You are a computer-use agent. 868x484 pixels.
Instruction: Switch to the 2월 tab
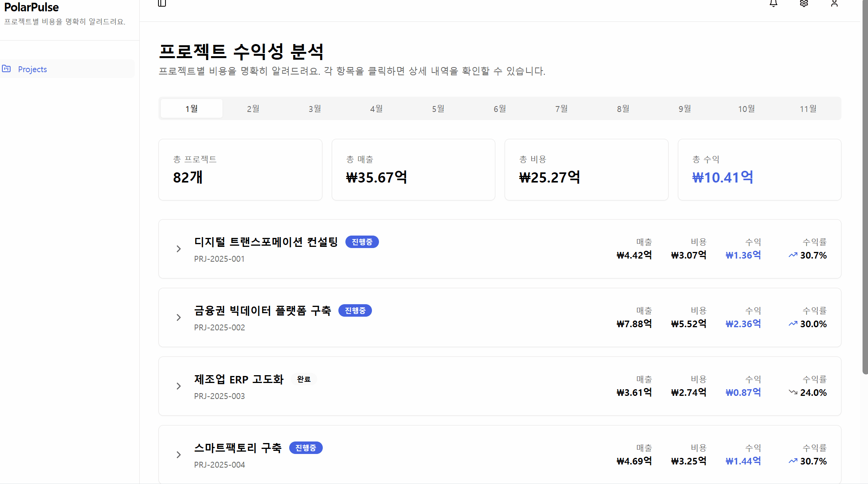(x=253, y=109)
